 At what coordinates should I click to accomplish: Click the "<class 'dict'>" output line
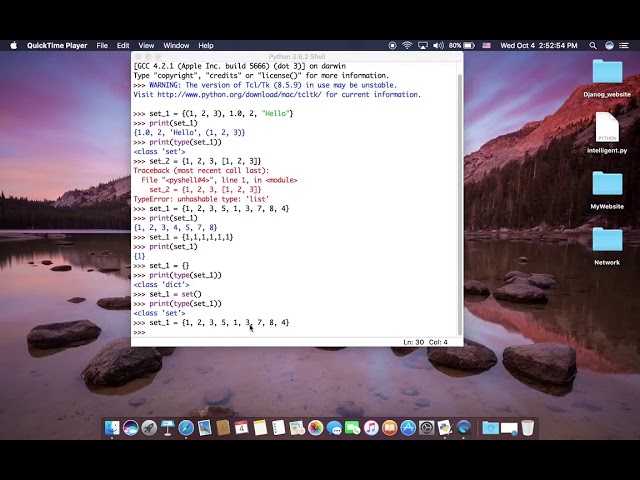[162, 284]
